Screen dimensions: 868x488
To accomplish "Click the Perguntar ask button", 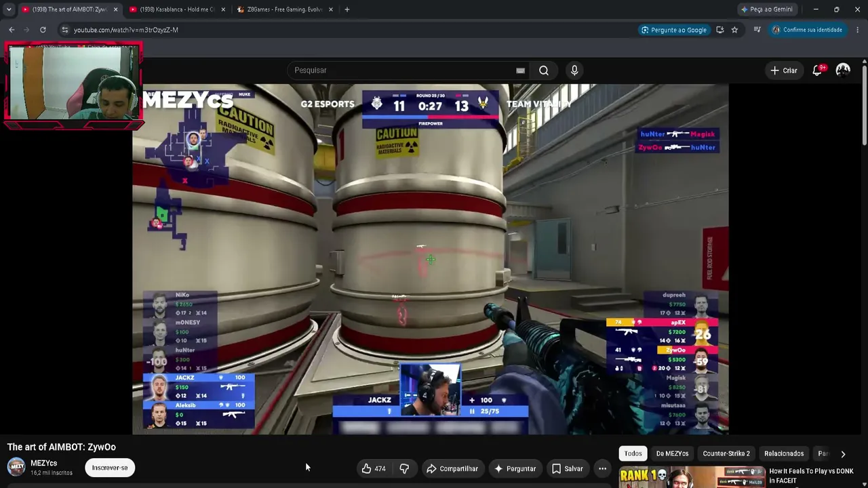I will click(x=515, y=468).
